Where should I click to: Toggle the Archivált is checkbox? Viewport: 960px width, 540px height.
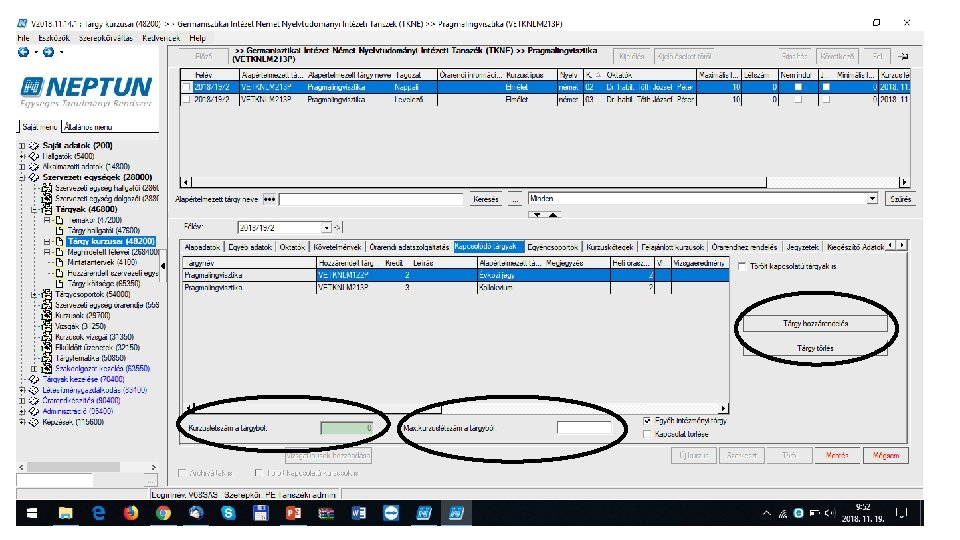tap(182, 473)
